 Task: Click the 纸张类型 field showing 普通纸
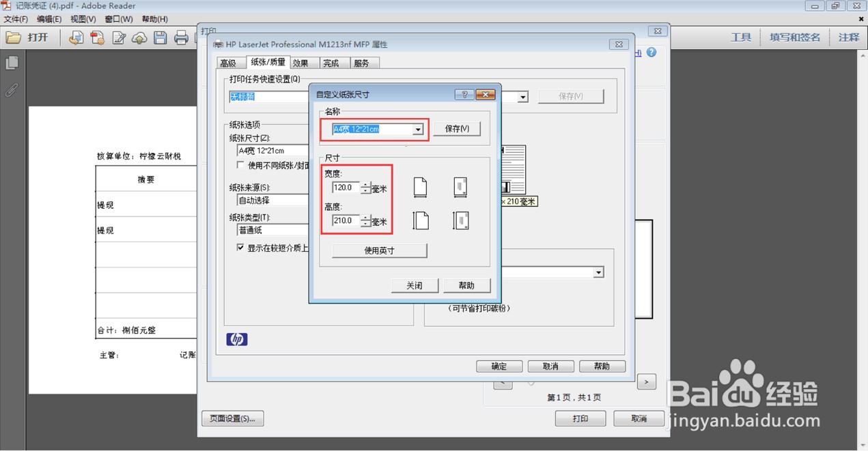pos(272,231)
